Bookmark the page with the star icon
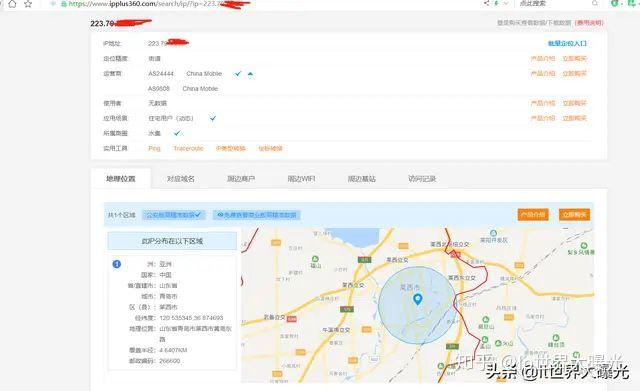Viewport: 640px width, 391px height. (28, 4)
